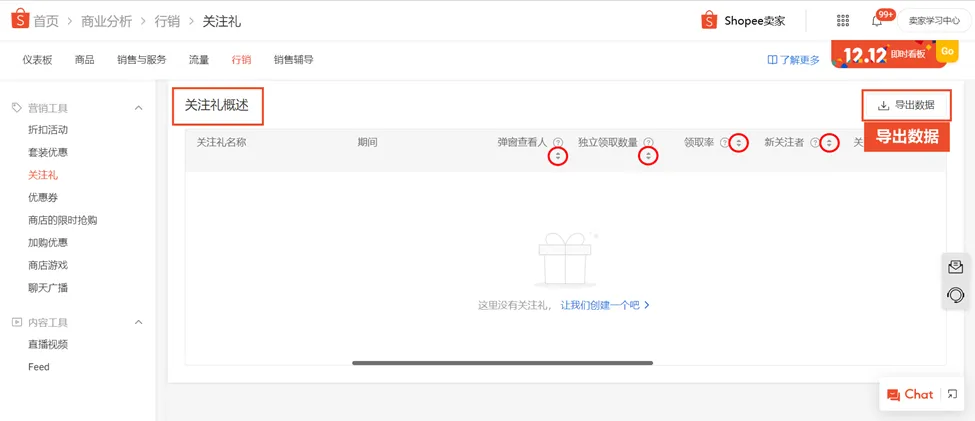Open 商店的限时抢购 in the sidebar
Viewport: 975px width, 421px height.
coord(62,220)
